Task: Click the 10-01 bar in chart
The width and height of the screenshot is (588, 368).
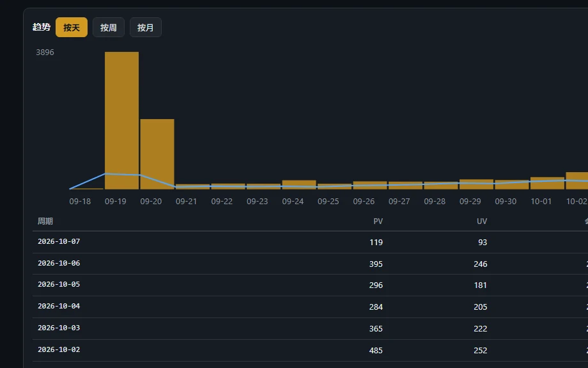Action: 547,183
